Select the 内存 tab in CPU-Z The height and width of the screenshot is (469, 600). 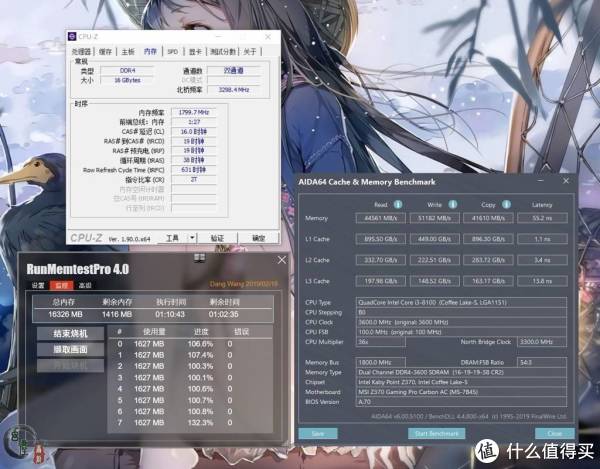150,51
